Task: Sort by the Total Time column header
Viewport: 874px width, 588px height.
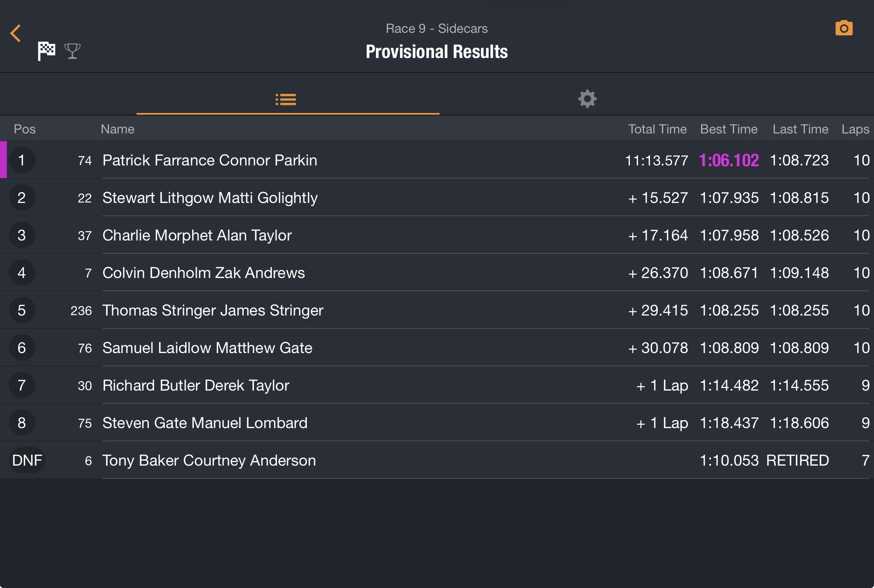Action: (x=657, y=129)
